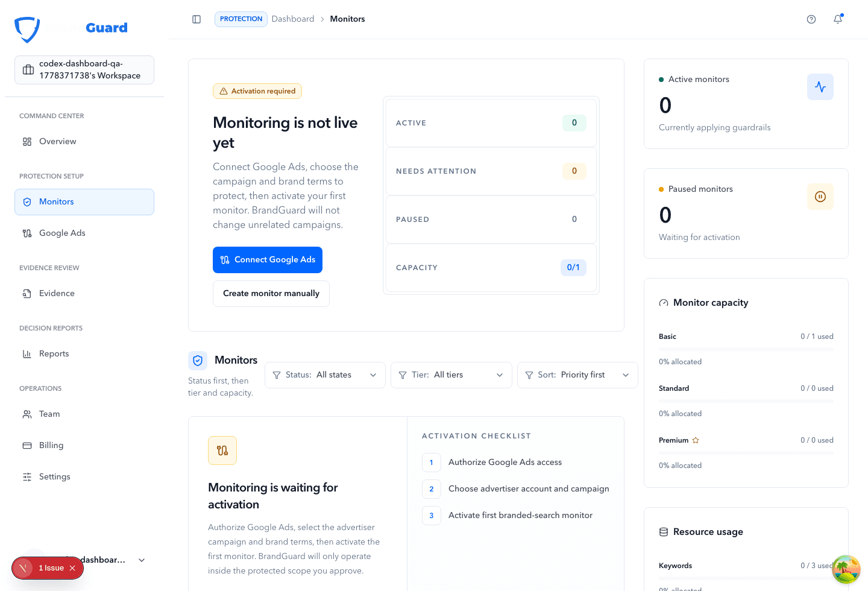
Task: Click the Keywords 0 / 3 used text
Action: tap(746, 566)
